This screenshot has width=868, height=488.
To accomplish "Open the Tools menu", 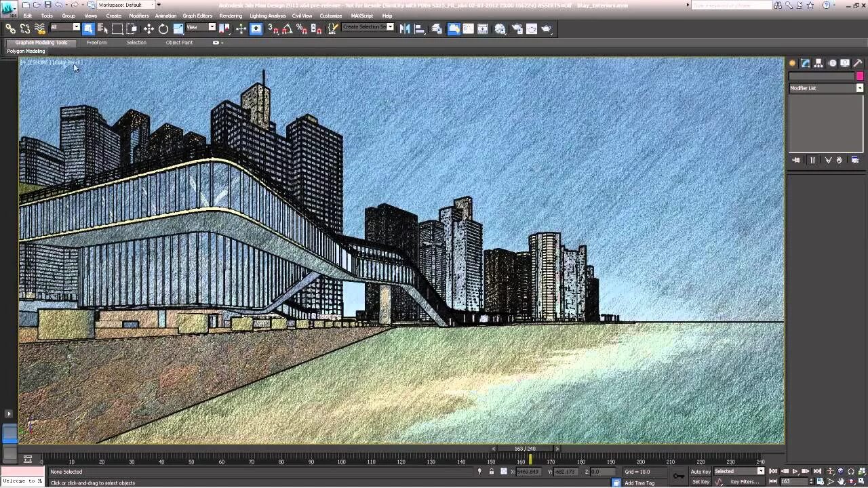I will point(47,16).
